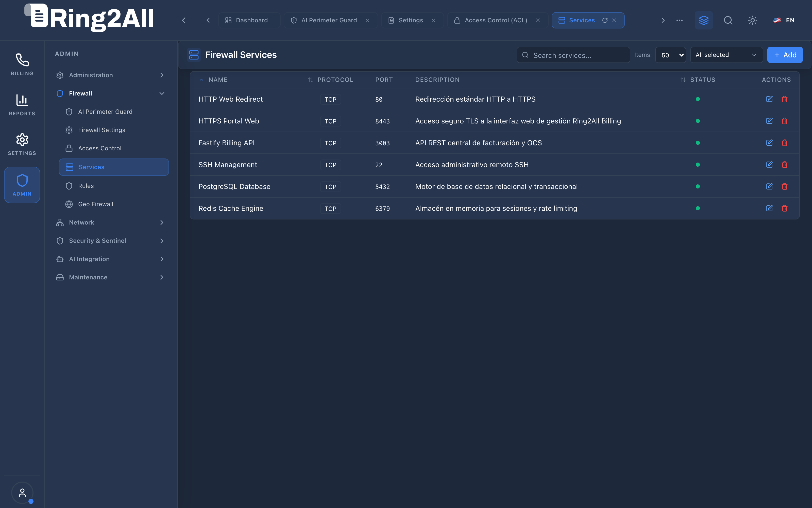Edit the HTTP Web Redirect service
Image resolution: width=812 pixels, height=508 pixels.
click(x=769, y=99)
